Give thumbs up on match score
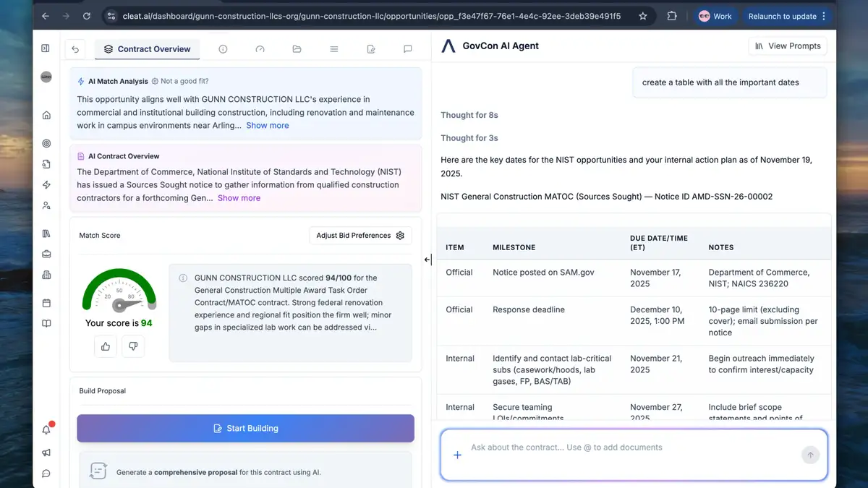Viewport: 868px width, 488px height. click(106, 346)
